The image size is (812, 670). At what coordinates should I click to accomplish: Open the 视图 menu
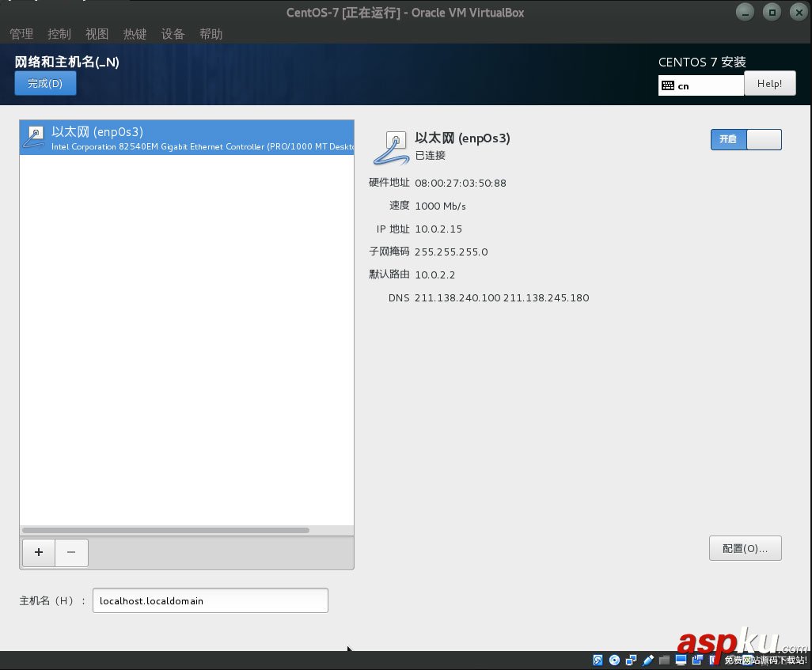pyautogui.click(x=97, y=34)
